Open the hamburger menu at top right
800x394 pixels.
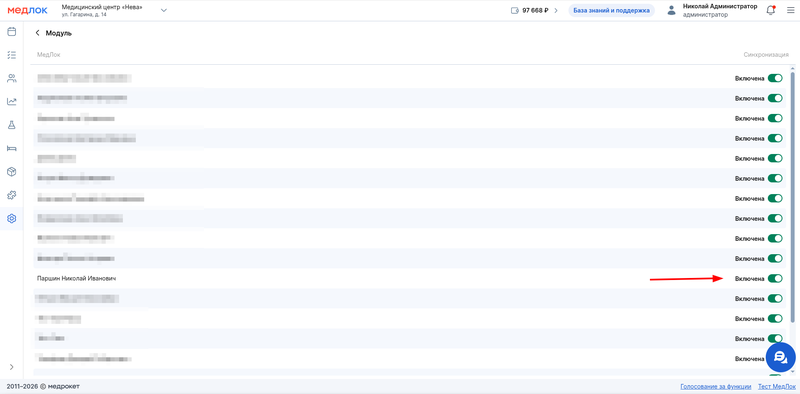click(790, 11)
